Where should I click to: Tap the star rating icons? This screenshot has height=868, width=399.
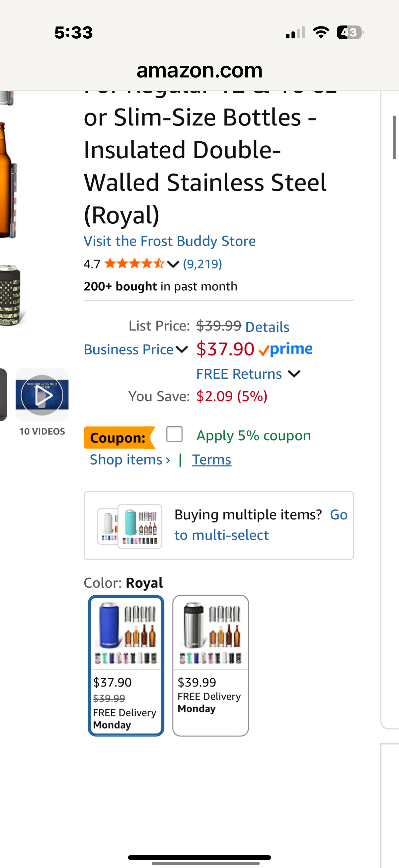click(x=134, y=264)
